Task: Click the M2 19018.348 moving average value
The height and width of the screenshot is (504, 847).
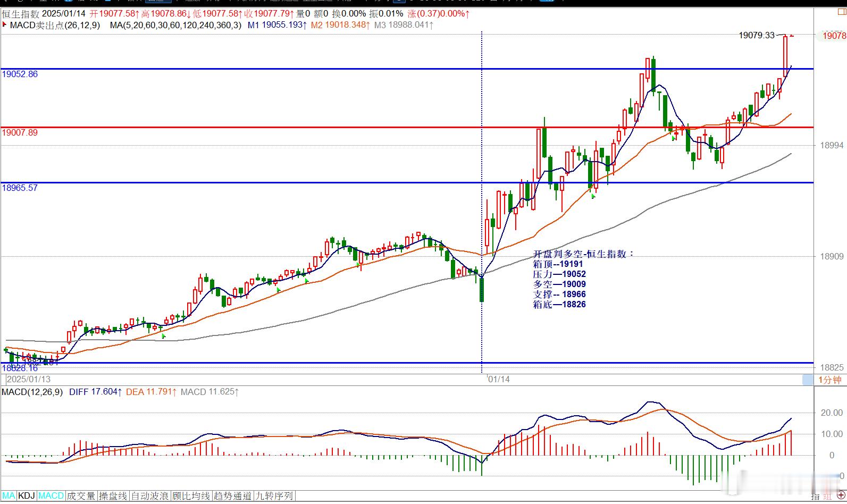Action: [x=340, y=24]
